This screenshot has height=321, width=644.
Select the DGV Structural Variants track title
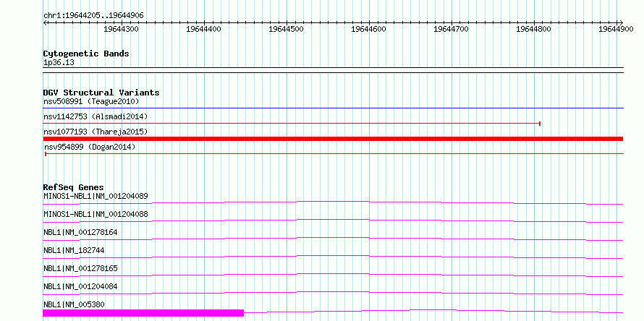tap(101, 93)
